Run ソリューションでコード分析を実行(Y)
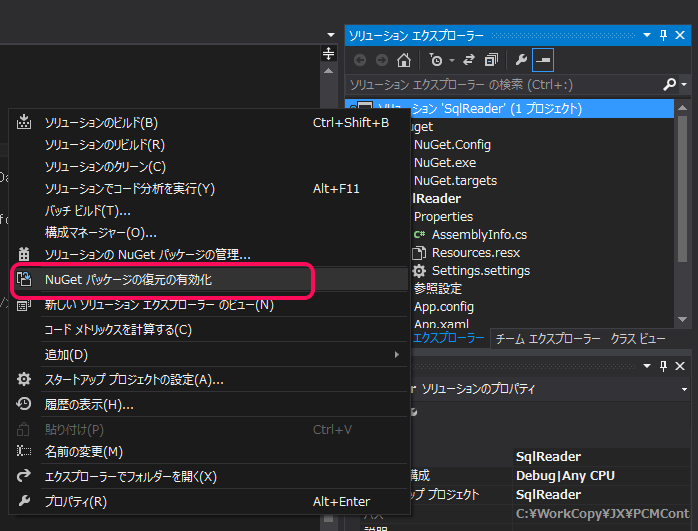 click(x=209, y=188)
